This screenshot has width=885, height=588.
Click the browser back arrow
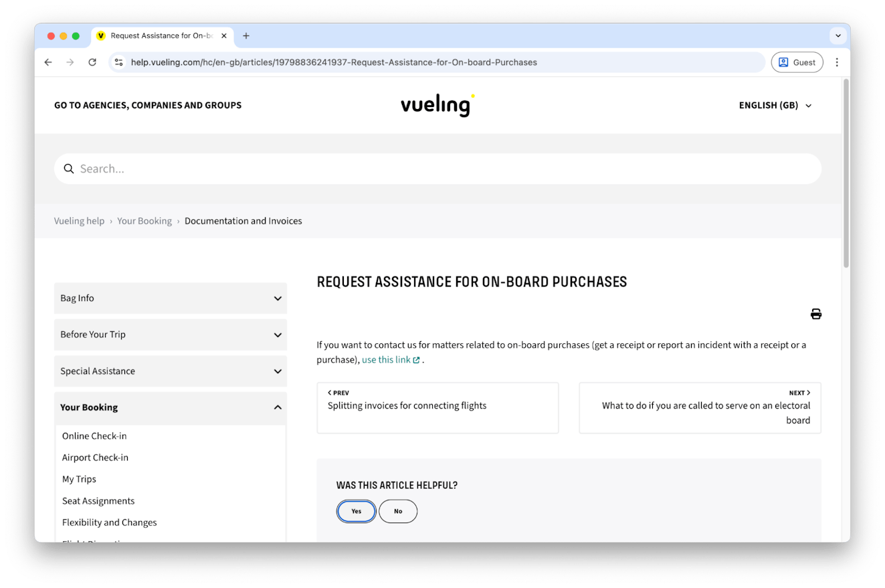[48, 62]
